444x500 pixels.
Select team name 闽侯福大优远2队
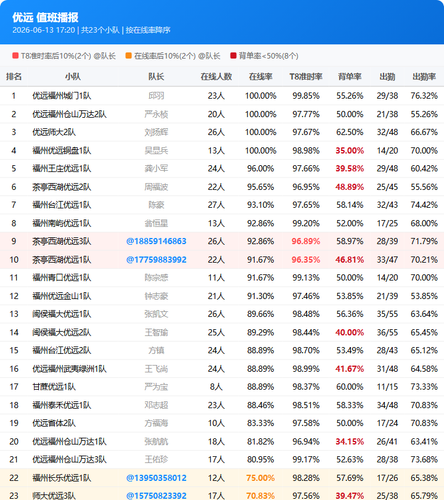[62, 332]
